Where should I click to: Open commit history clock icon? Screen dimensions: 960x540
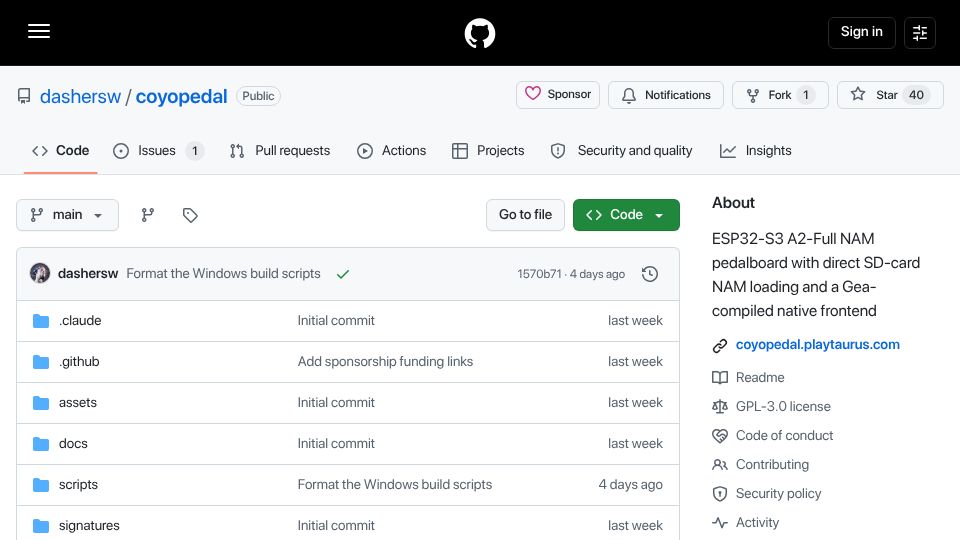tap(650, 274)
